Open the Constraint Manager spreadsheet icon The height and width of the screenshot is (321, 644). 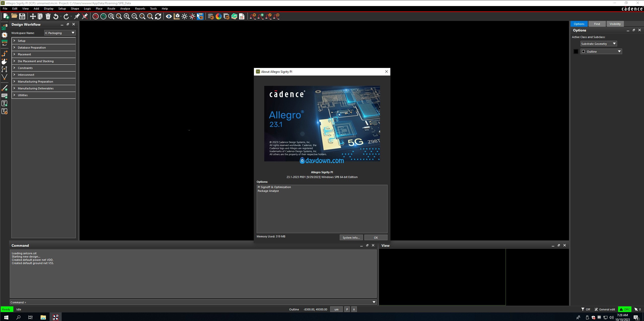pyautogui.click(x=242, y=16)
